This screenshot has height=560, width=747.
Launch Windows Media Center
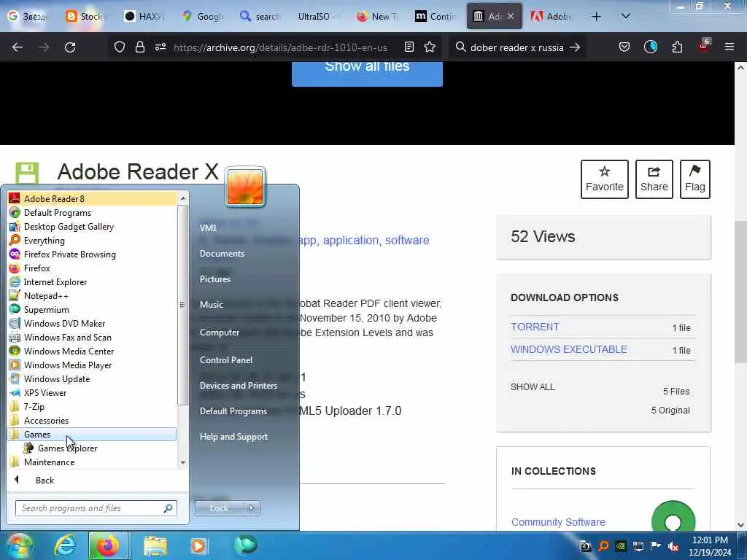coord(91,351)
